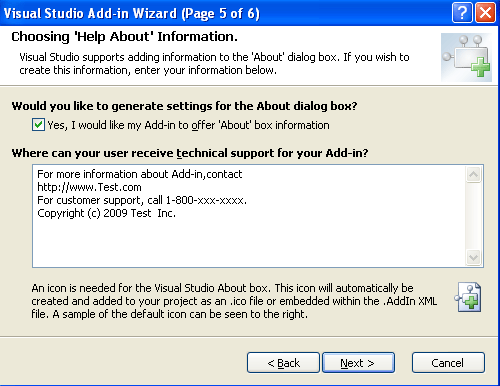Click the http://www.Test.com line of text
The width and height of the screenshot is (500, 386).
click(89, 187)
